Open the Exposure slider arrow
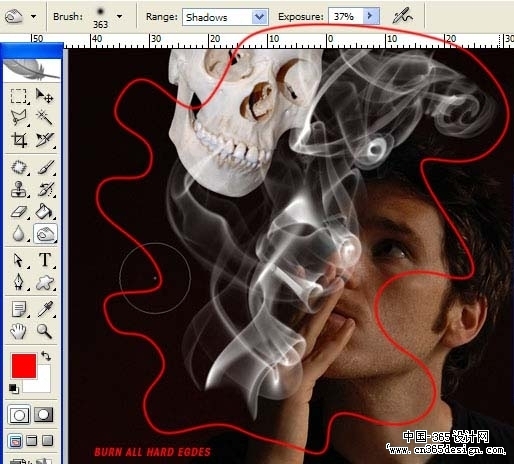The height and width of the screenshot is (464, 514). (370, 16)
